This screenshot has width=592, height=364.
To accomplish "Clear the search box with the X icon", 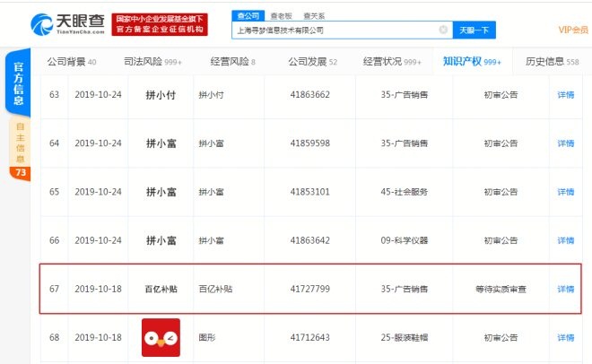I will (443, 30).
